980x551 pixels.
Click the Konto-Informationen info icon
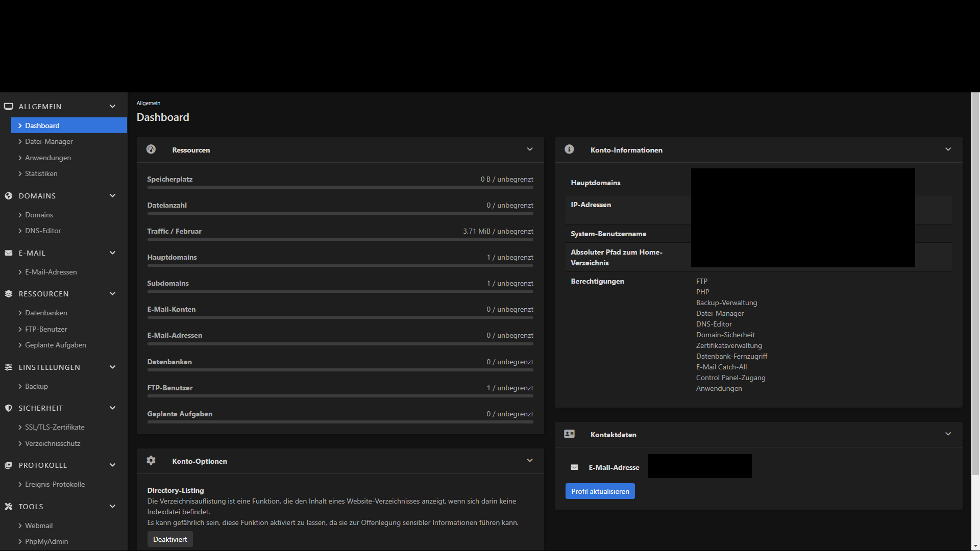pos(569,149)
